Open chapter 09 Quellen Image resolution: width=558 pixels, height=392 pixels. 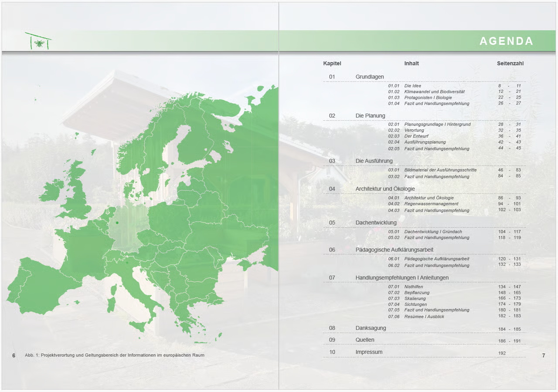click(365, 340)
